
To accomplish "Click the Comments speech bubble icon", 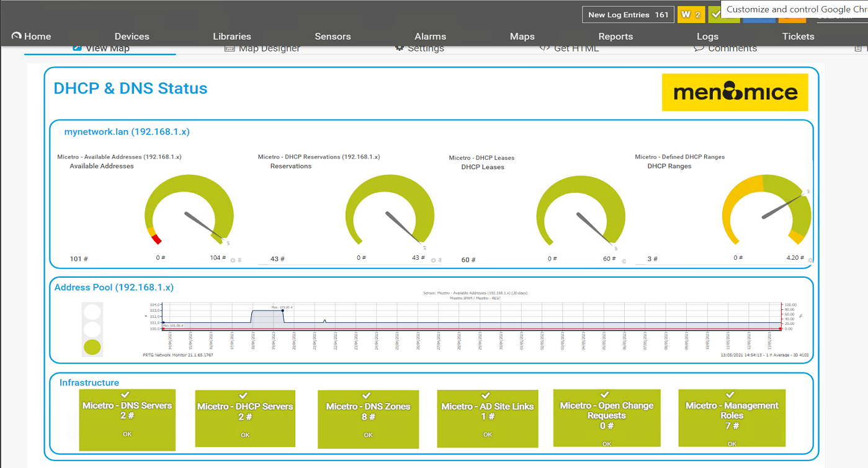I will point(698,48).
